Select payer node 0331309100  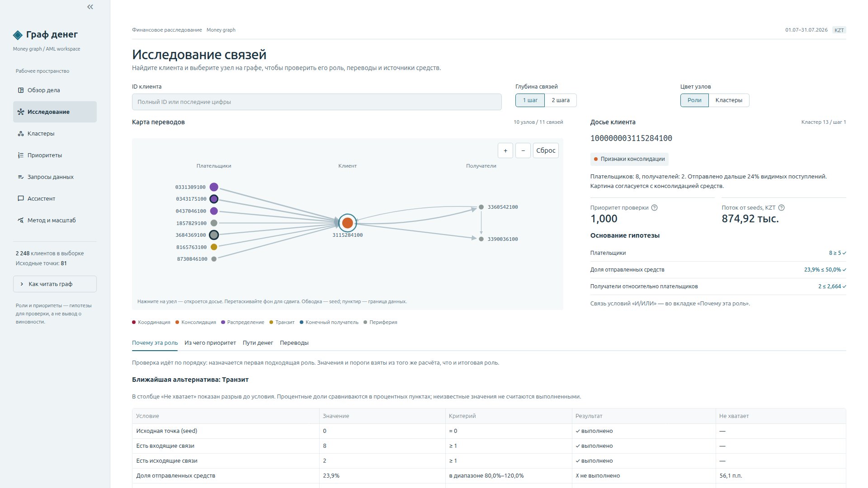(x=214, y=187)
